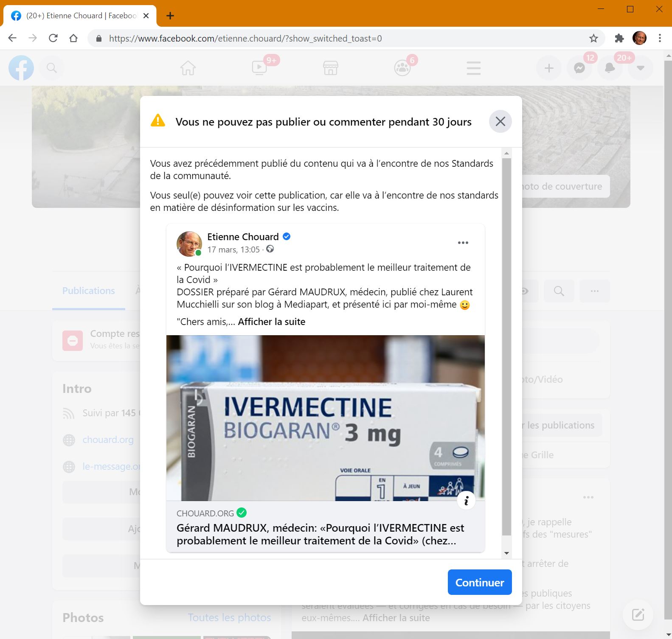Open profile three-dot options button
The width and height of the screenshot is (672, 639).
click(595, 291)
